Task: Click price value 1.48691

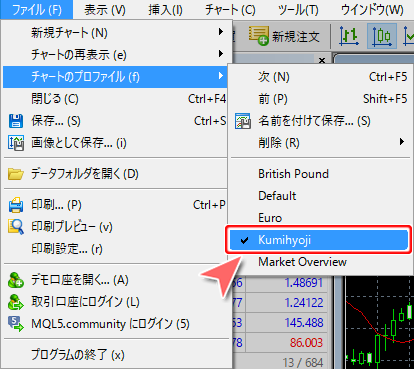Action: click(304, 283)
